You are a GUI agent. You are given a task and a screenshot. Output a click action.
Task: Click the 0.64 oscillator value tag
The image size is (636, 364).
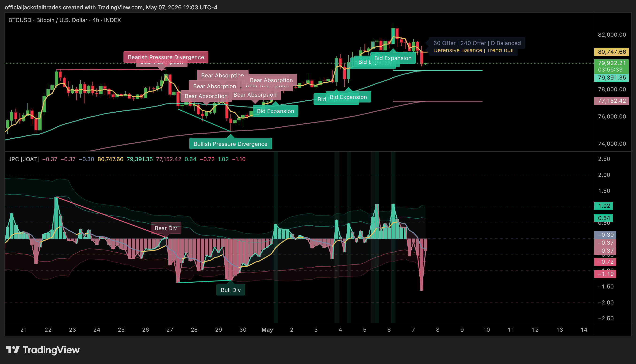(604, 218)
